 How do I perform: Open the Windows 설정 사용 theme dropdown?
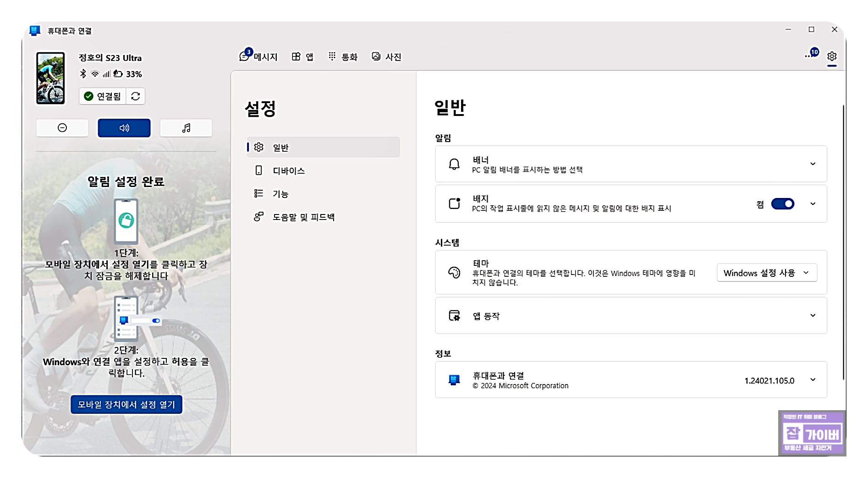[x=767, y=273]
